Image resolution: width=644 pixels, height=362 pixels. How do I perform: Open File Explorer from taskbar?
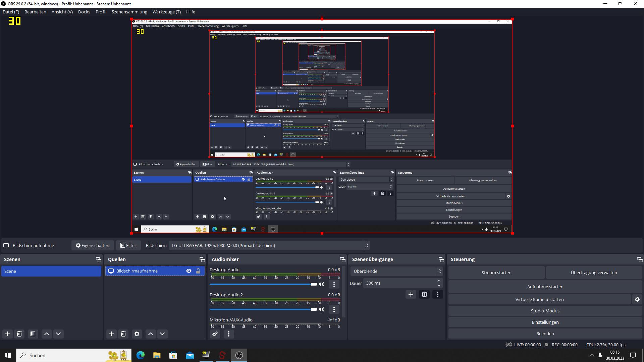tap(157, 355)
